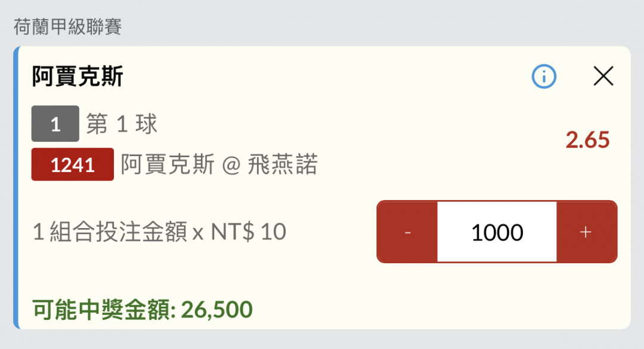644x349 pixels.
Task: Select the 26,500 potential winnings amount
Action: point(216,310)
